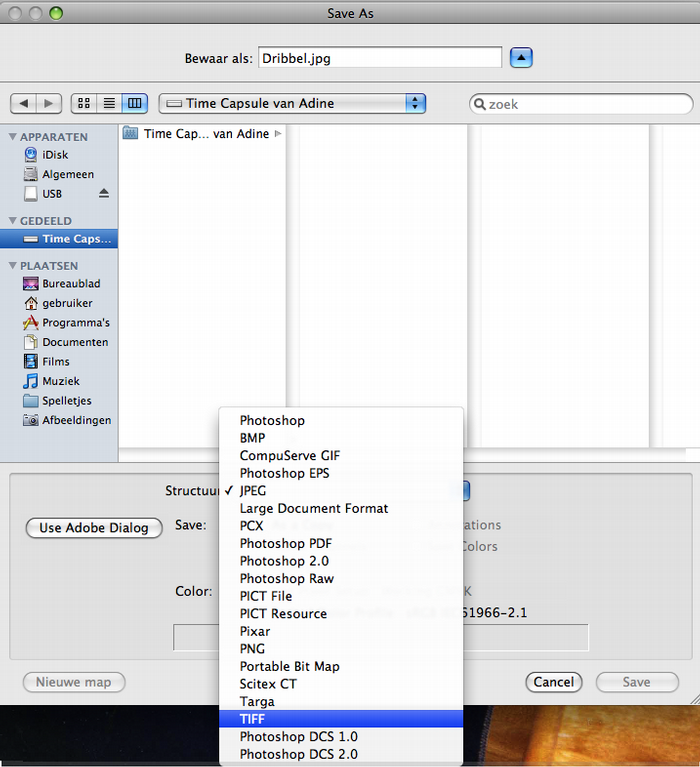The height and width of the screenshot is (767, 700).
Task: Collapse the PLAATSEN sidebar section
Action: 12,266
